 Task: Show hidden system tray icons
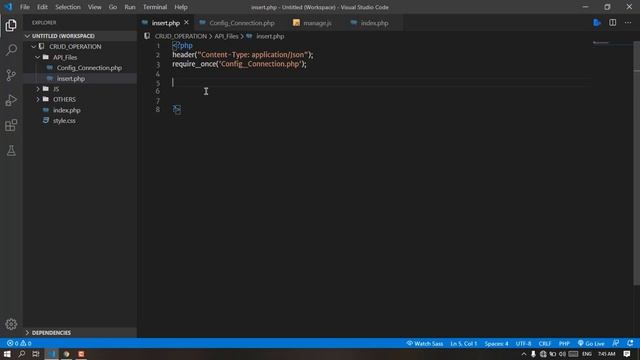(524, 354)
